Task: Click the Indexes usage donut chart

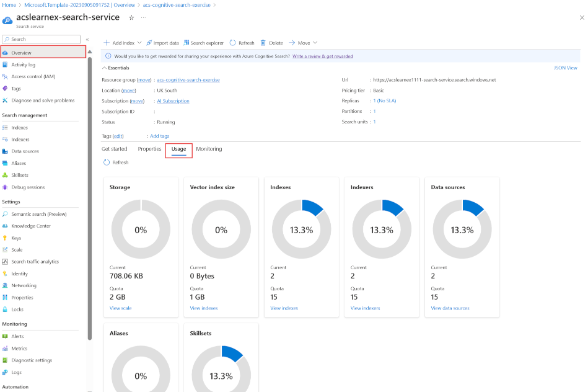Action: click(302, 229)
